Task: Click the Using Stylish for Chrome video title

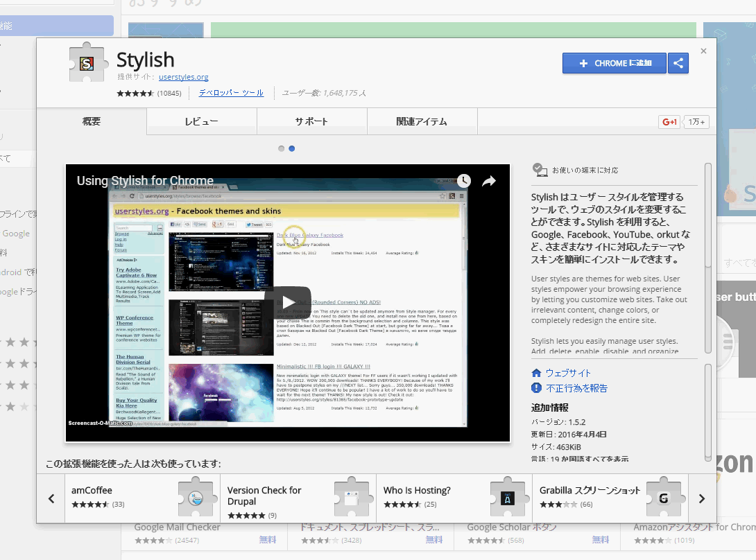Action: tap(145, 181)
